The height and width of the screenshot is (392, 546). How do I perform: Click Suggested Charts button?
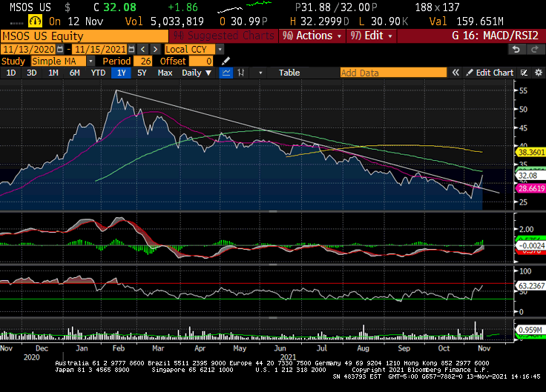(x=223, y=36)
